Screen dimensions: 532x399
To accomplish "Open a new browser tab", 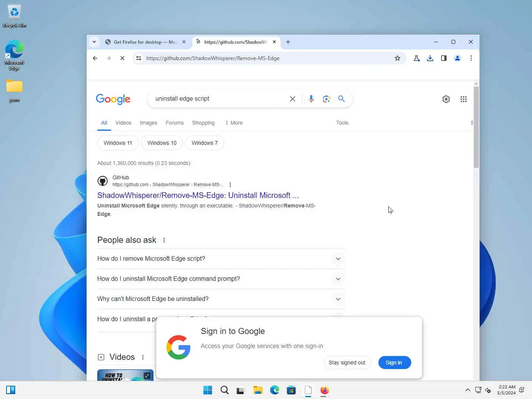I will click(x=288, y=42).
